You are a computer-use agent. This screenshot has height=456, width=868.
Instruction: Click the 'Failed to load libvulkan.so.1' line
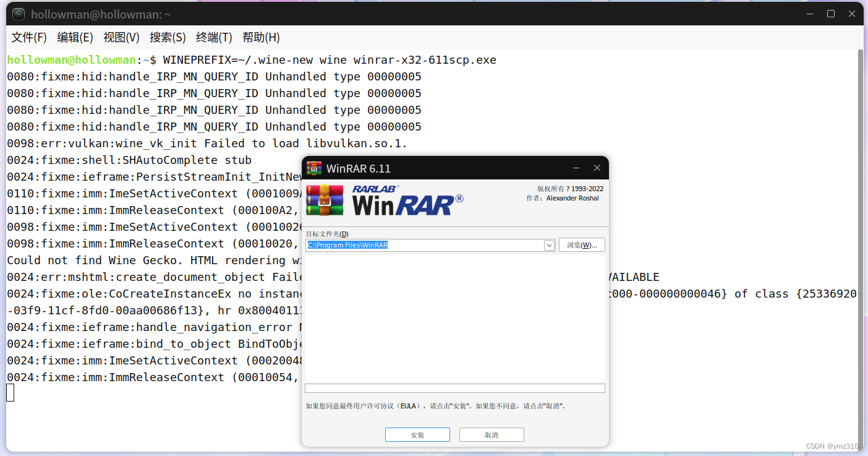(207, 144)
